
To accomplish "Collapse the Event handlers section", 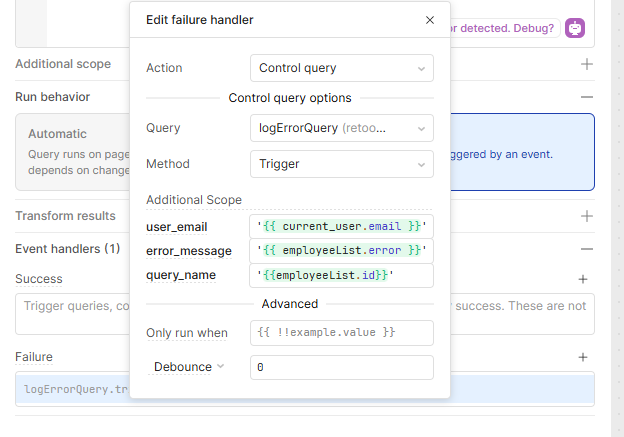I will tap(587, 249).
